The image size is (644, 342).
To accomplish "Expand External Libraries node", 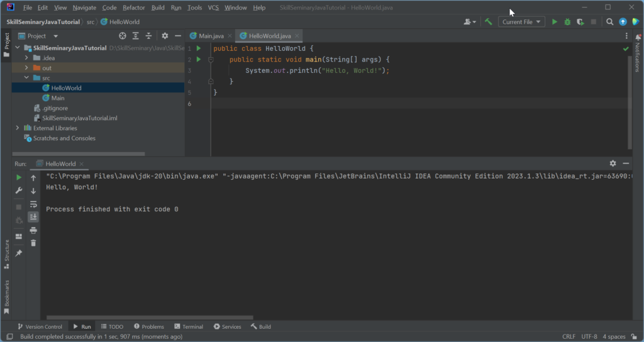I will click(18, 128).
